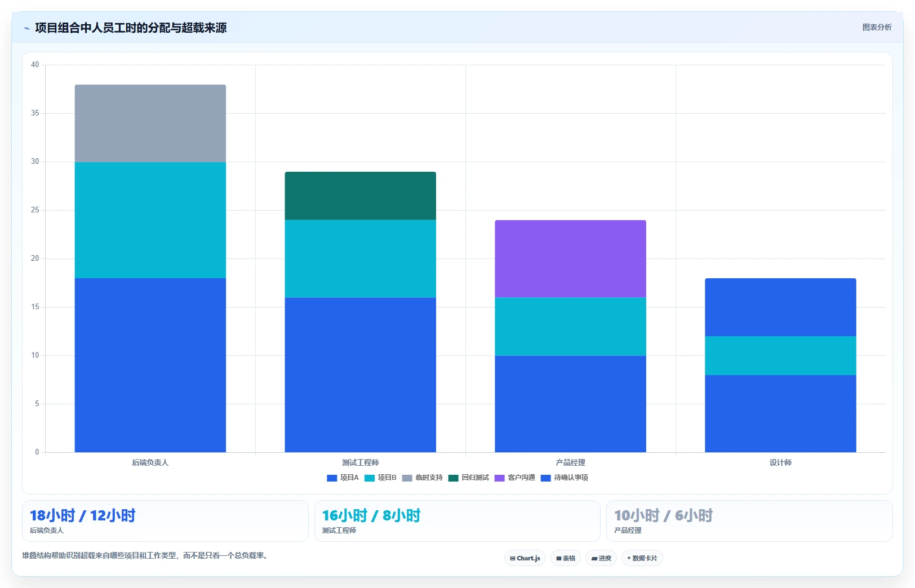The image size is (915, 588).
Task: Hide the 回归测试 dataset via legend
Action: [x=469, y=478]
